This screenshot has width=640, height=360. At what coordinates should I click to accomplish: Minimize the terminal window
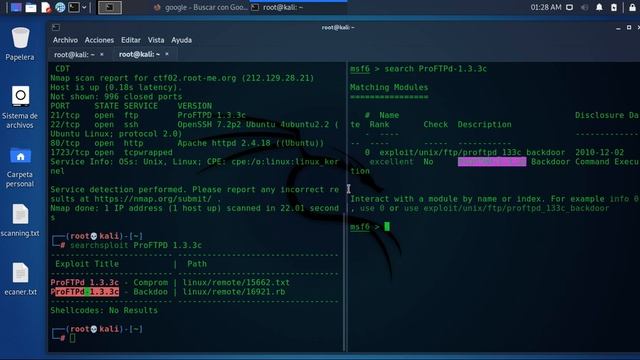click(x=618, y=28)
